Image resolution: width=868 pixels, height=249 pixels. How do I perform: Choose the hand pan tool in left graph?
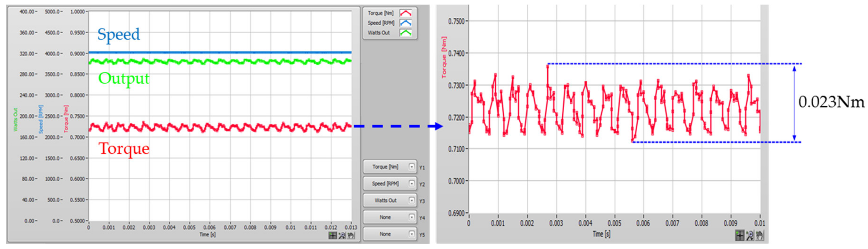click(351, 235)
